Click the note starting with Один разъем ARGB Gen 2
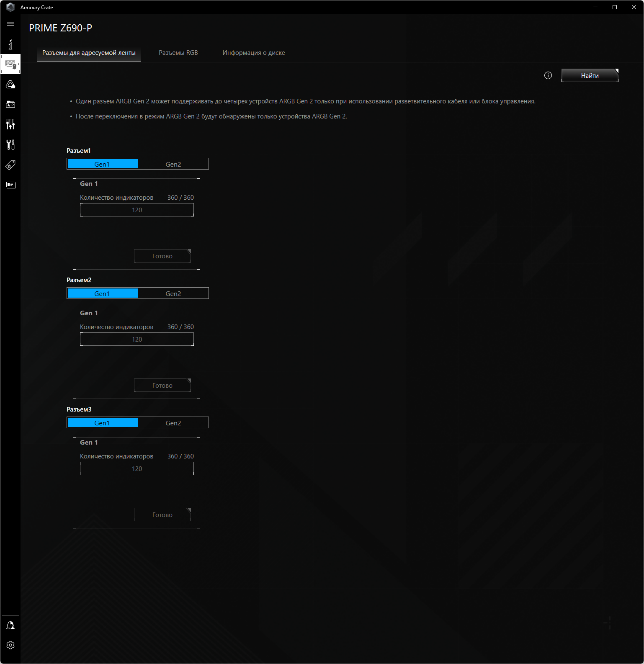Image resolution: width=644 pixels, height=664 pixels. [306, 101]
